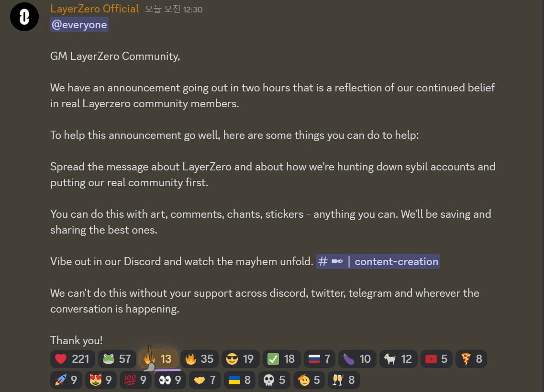544x392 pixels.
Task: Click the Ukraine flag reaction with 8
Action: click(239, 380)
